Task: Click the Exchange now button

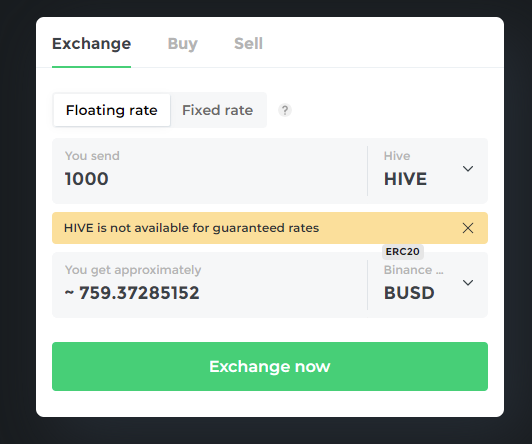Action: [270, 366]
